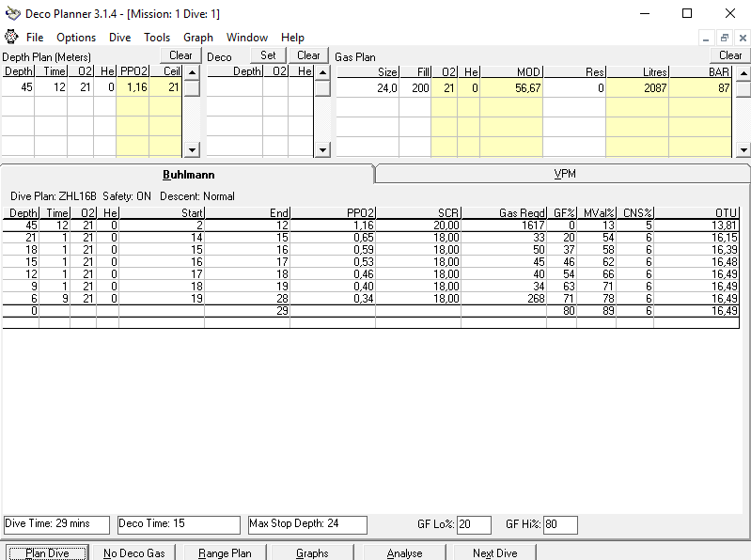Minimize the inner Mission document window
The width and height of the screenshot is (751, 560).
tap(706, 38)
